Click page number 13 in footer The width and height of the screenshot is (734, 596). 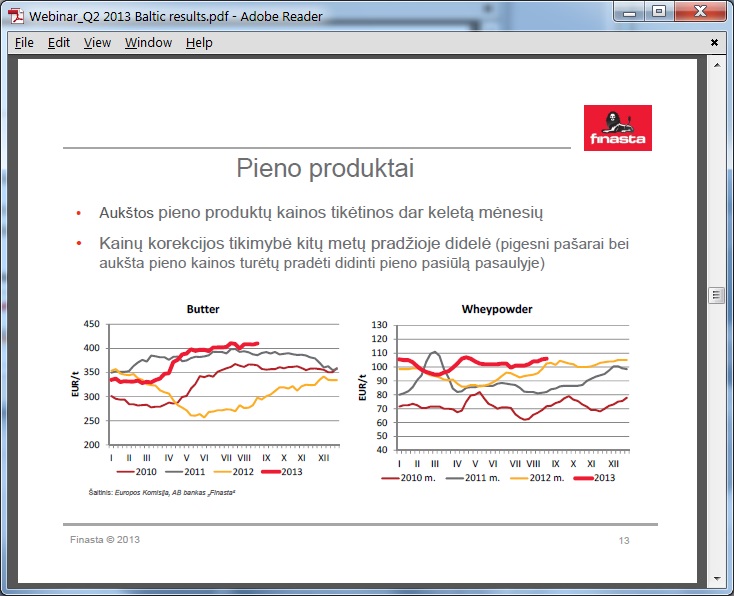pos(624,541)
